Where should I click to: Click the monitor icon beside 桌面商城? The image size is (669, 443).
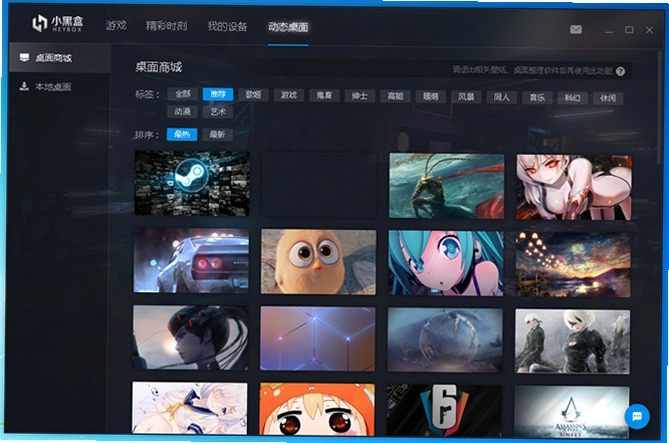coord(25,57)
